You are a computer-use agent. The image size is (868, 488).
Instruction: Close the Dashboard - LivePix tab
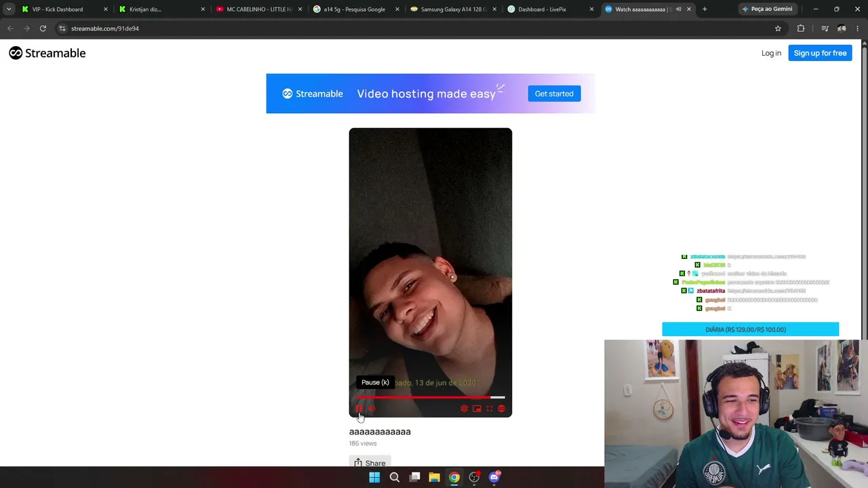click(591, 9)
